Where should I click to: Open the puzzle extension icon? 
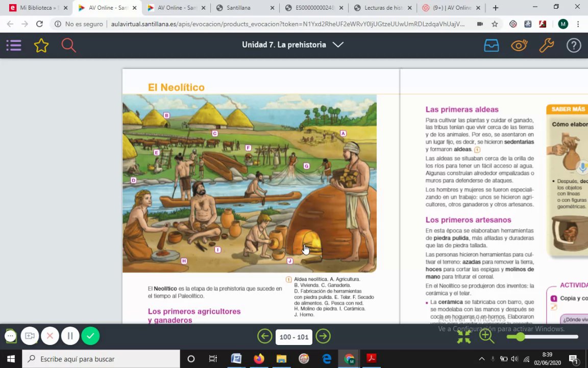528,24
